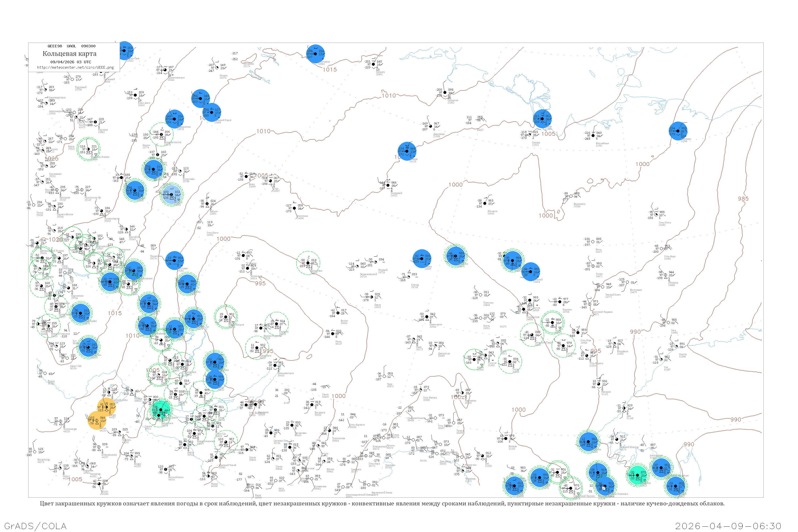Click the green dashed circle at Верхнеимбатск
This screenshot has width=798, height=532.
tap(161, 134)
